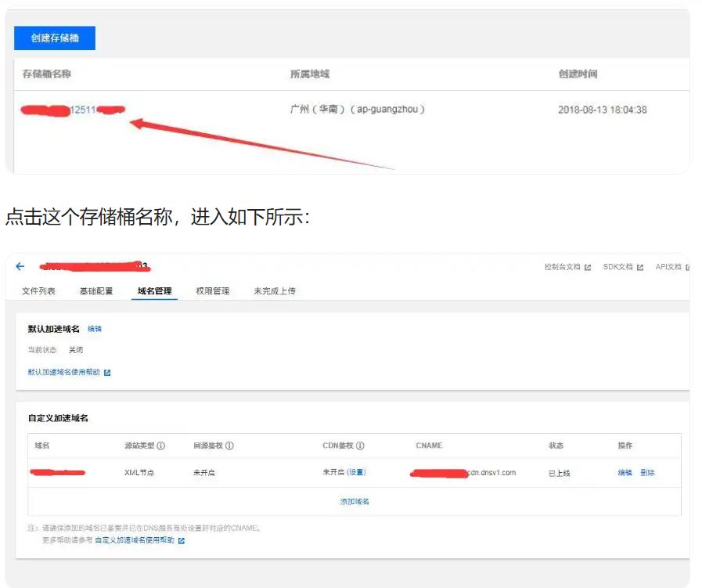Click the back arrow icon
Screen dimensions: 702x588
pos(20,266)
